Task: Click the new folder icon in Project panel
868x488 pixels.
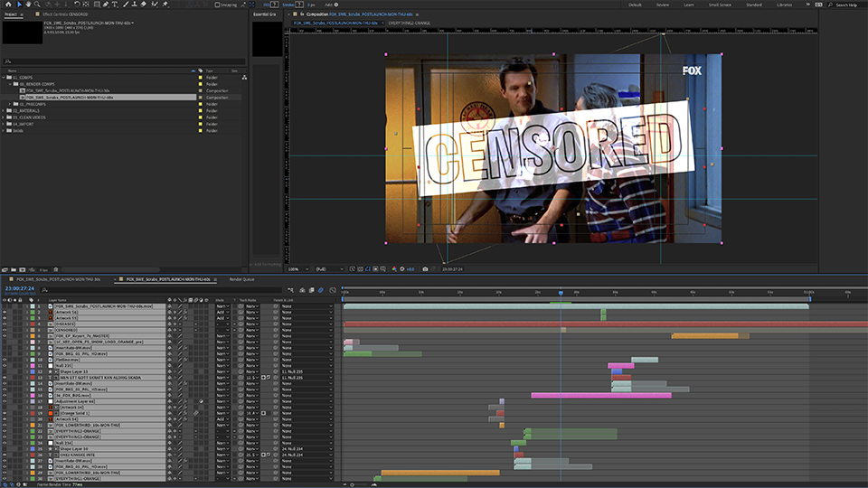Action: click(14, 269)
